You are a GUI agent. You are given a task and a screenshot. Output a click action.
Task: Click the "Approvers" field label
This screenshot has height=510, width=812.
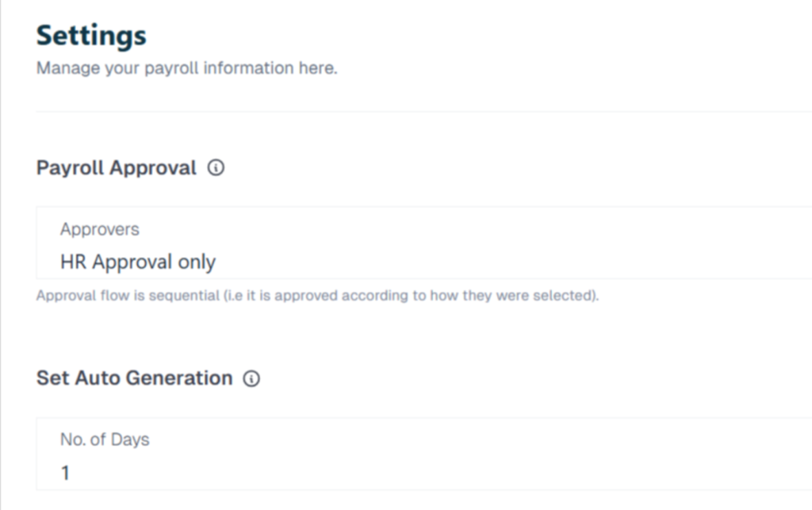[99, 229]
